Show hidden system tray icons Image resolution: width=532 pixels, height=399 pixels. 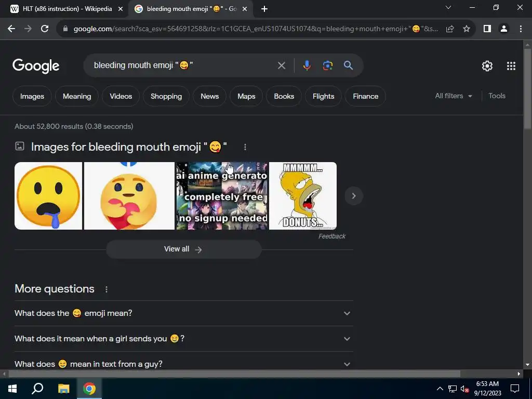440,389
